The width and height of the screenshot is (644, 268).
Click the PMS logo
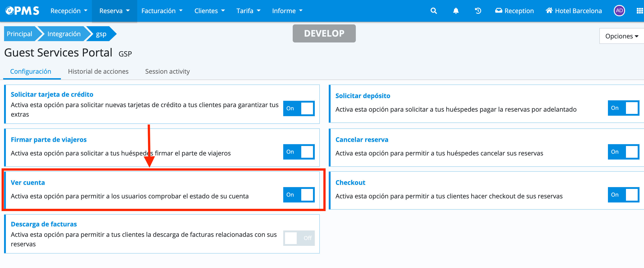click(23, 11)
